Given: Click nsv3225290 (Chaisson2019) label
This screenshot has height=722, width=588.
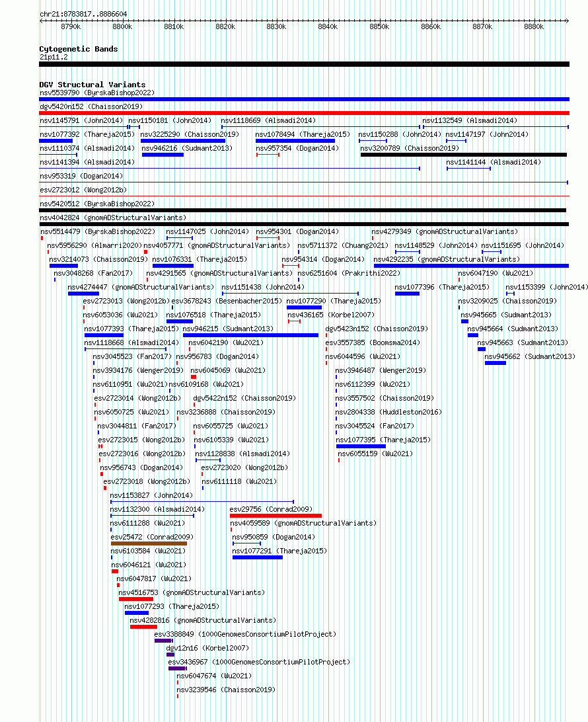Looking at the screenshot, I should [190, 134].
